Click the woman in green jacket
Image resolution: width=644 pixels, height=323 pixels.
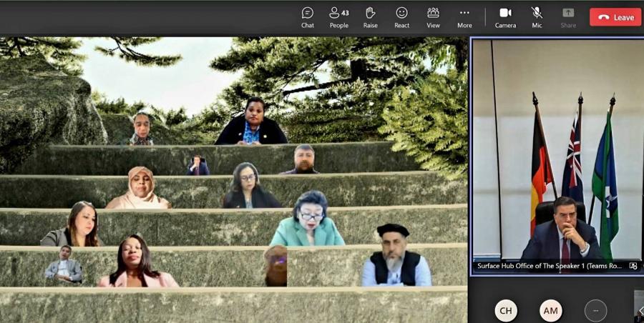[x=308, y=222]
